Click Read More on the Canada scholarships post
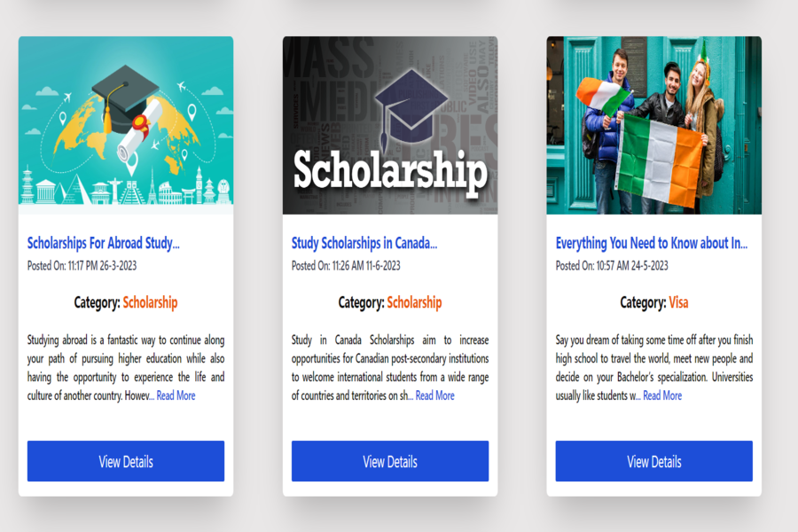Viewport: 798px width, 532px height. 434,396
